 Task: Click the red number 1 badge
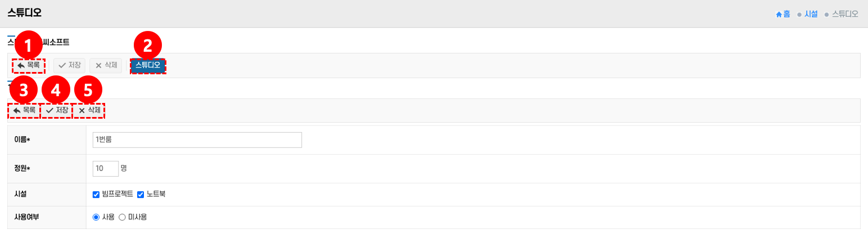pyautogui.click(x=29, y=44)
